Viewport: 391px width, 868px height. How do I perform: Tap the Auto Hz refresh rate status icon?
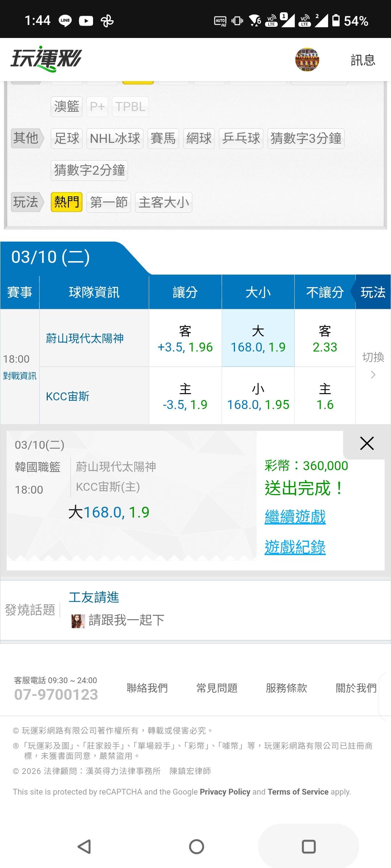pos(220,21)
